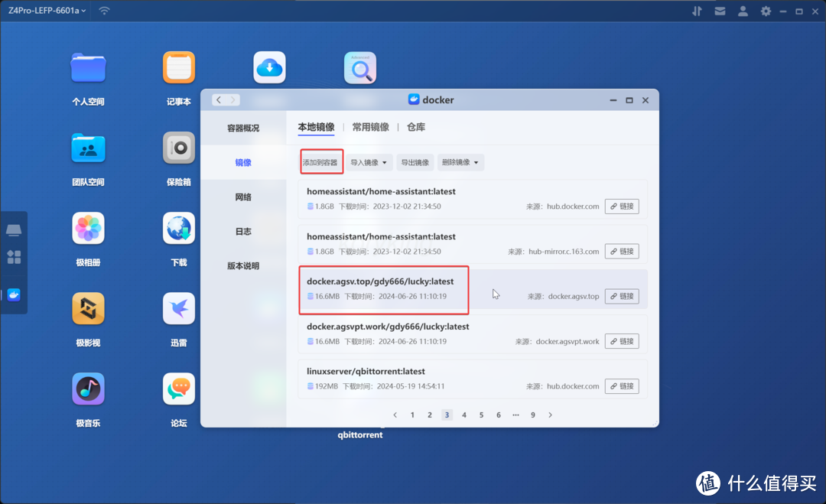826x504 pixels.
Task: Open Docker from the left dock whale icon
Action: pos(14,294)
